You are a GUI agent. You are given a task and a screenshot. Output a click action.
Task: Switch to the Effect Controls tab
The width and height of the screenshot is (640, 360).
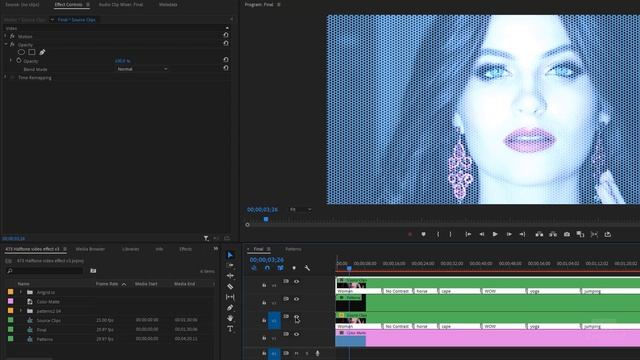(x=69, y=4)
